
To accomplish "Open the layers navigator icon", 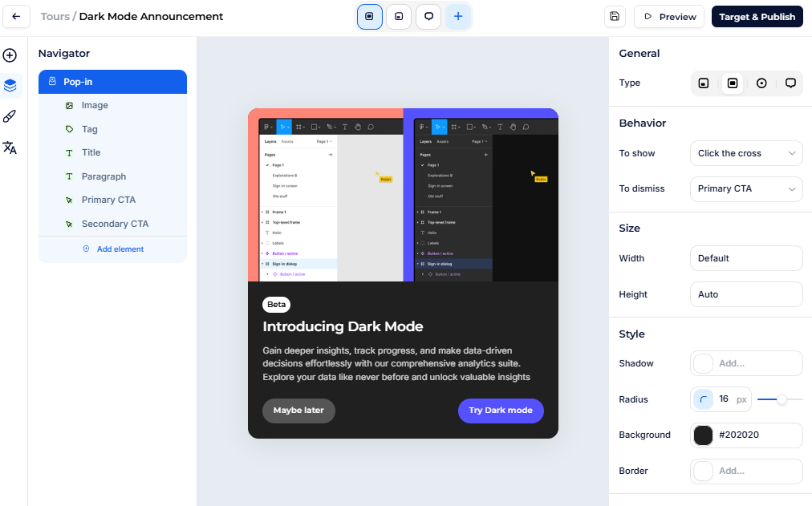I will pyautogui.click(x=10, y=86).
